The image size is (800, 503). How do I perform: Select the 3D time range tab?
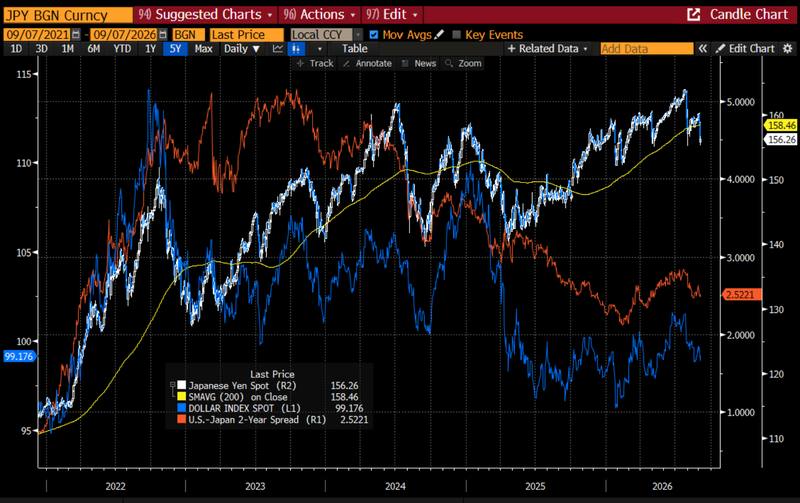[41, 49]
